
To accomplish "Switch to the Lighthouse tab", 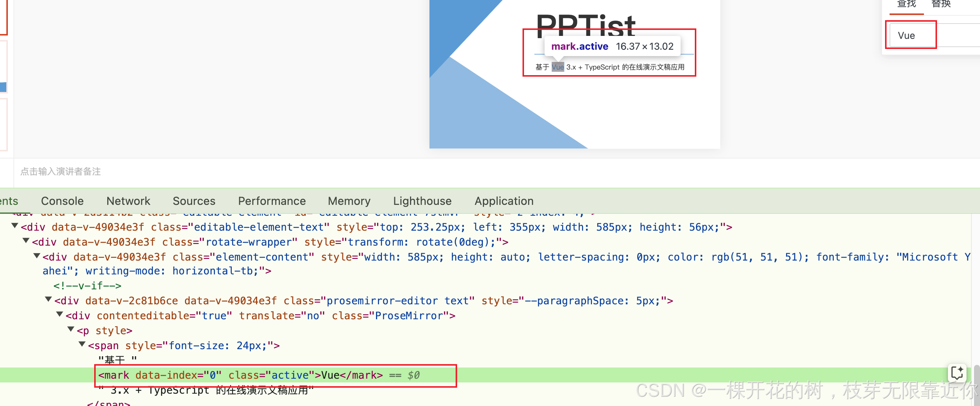I will [422, 200].
